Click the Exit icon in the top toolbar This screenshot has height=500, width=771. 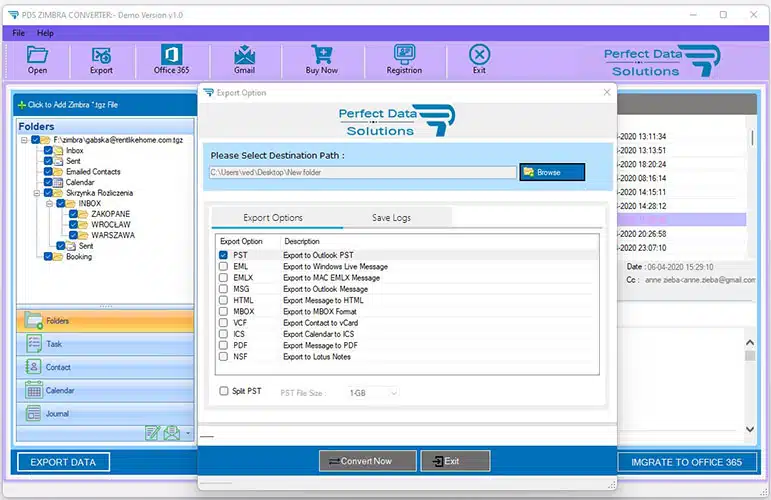pos(479,55)
